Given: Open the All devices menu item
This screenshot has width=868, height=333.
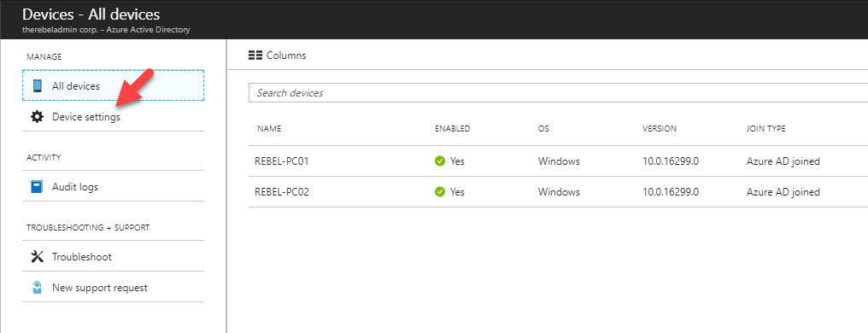Looking at the screenshot, I should pyautogui.click(x=113, y=85).
